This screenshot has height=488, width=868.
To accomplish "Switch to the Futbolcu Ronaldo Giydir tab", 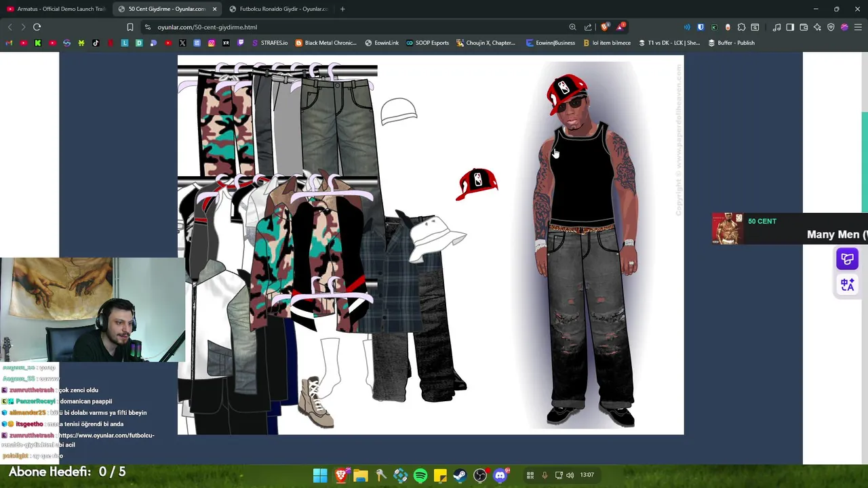I will pos(278,9).
